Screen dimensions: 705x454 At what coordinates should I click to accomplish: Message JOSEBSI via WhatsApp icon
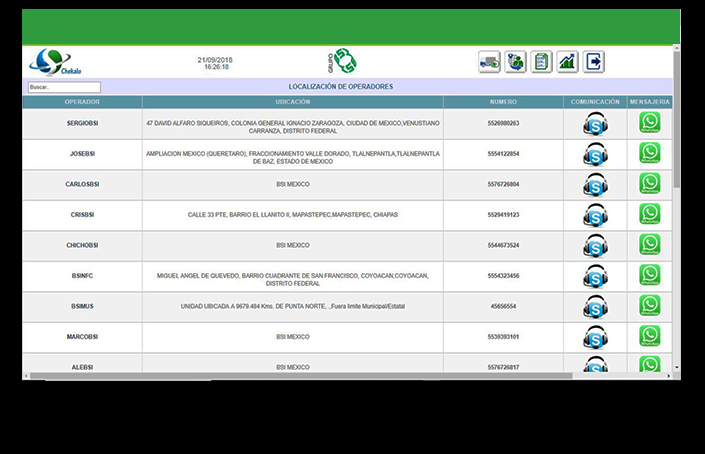click(650, 153)
